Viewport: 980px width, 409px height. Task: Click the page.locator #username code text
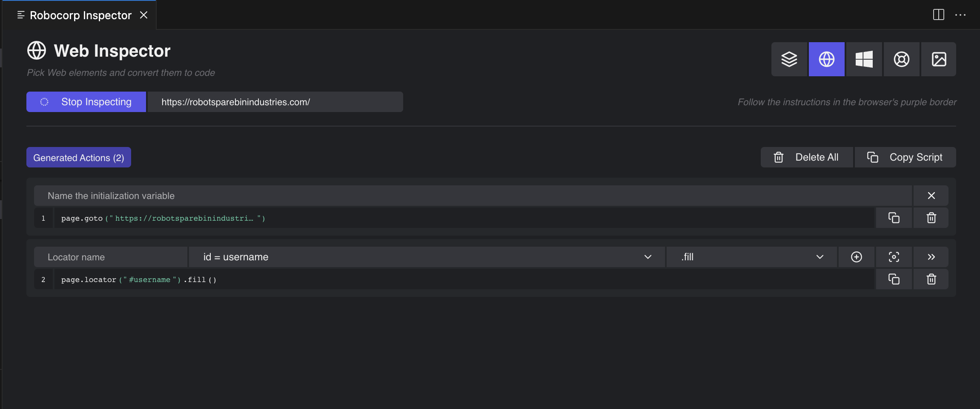139,279
